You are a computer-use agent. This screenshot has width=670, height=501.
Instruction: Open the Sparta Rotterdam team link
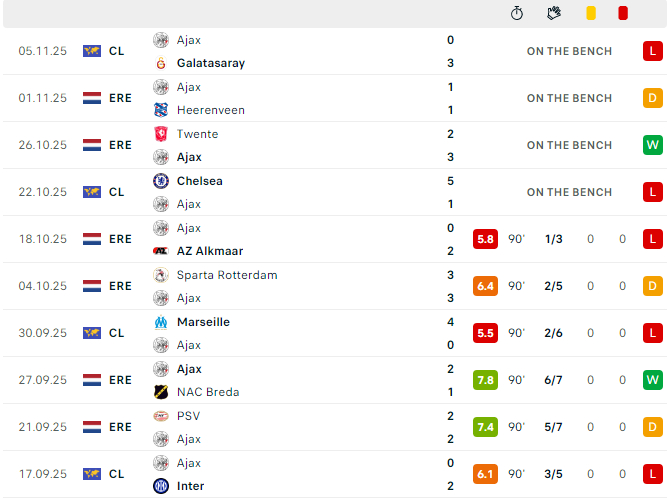pos(227,275)
